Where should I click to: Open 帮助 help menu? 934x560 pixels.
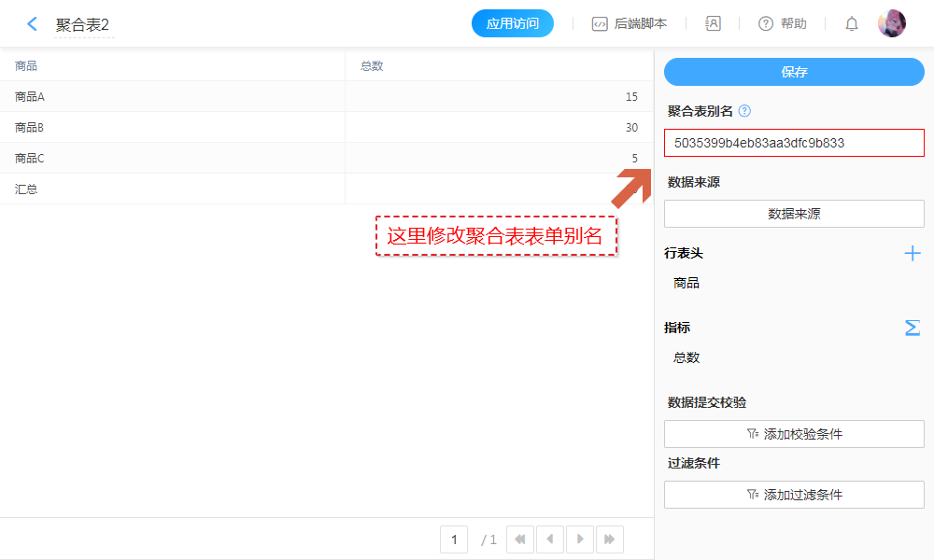783,24
